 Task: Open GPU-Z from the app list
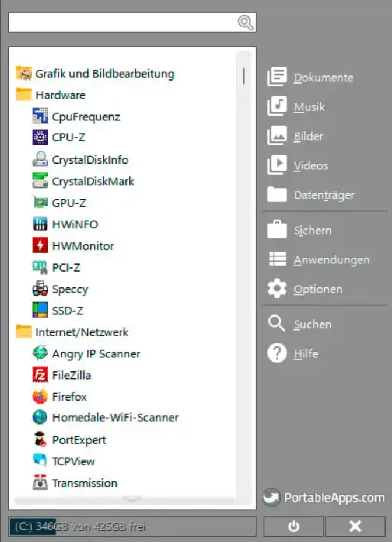(69, 203)
